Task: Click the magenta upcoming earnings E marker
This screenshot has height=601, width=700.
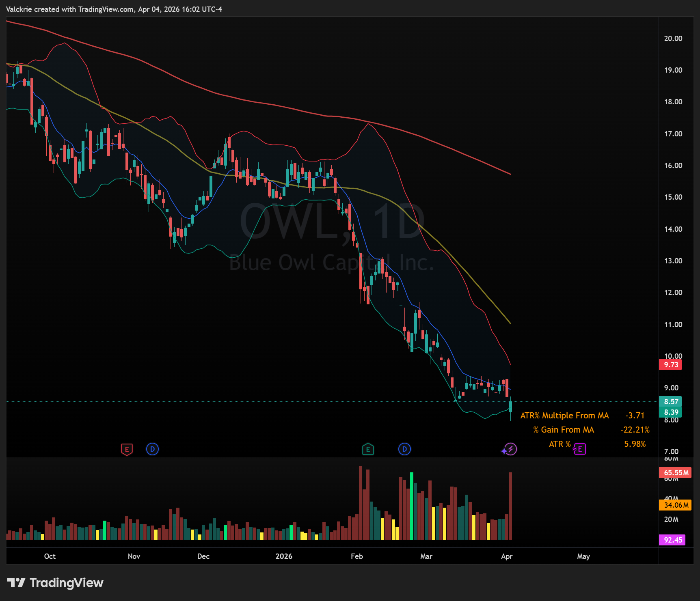Action: click(579, 449)
